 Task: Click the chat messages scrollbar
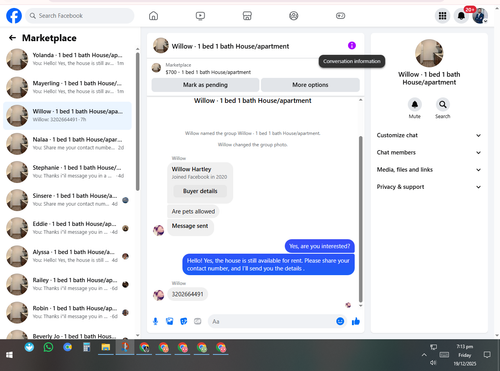[x=360, y=218]
